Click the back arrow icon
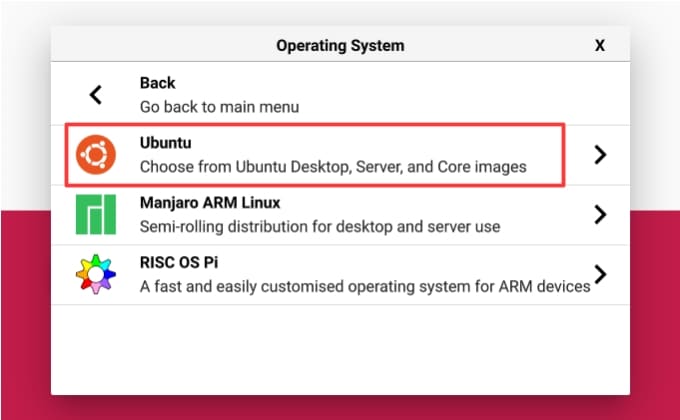This screenshot has height=420, width=680. 95,95
